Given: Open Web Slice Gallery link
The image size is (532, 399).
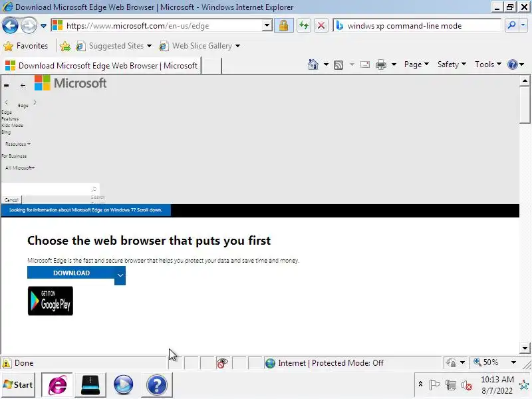Looking at the screenshot, I should (200, 46).
